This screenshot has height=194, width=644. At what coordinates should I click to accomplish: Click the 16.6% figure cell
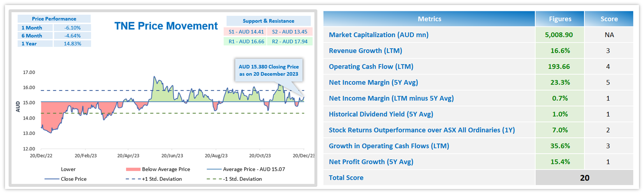tap(560, 51)
